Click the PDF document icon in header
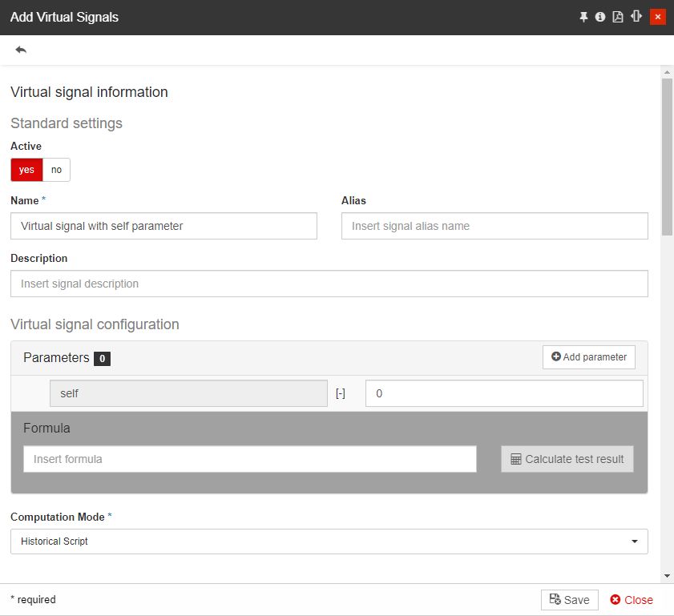Image resolution: width=674 pixels, height=616 pixels. [x=618, y=17]
